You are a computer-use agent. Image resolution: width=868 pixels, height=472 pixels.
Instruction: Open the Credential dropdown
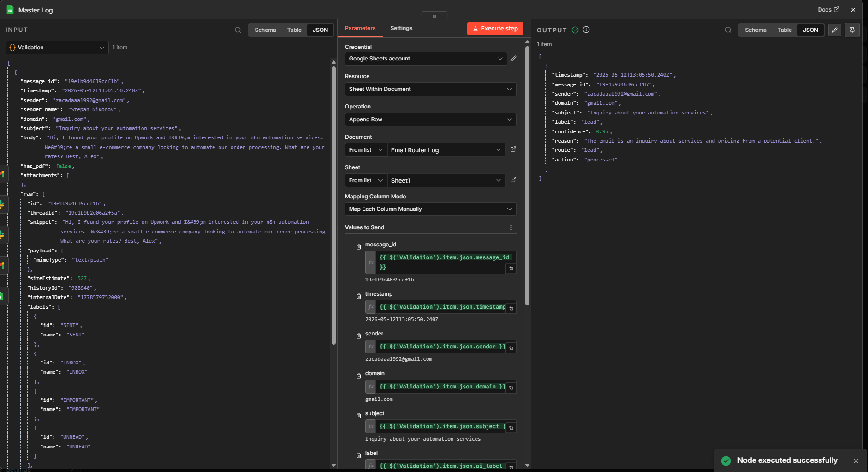click(x=426, y=59)
